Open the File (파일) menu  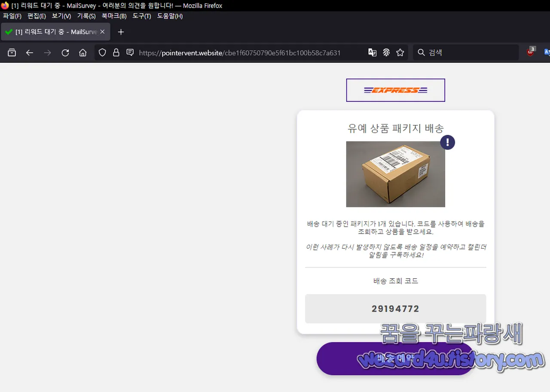point(12,16)
